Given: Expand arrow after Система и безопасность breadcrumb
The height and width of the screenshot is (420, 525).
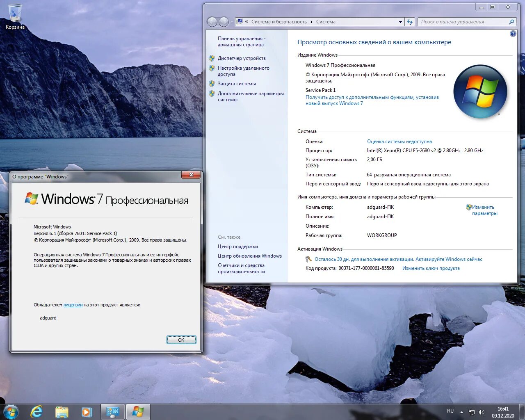Looking at the screenshot, I should (x=311, y=22).
